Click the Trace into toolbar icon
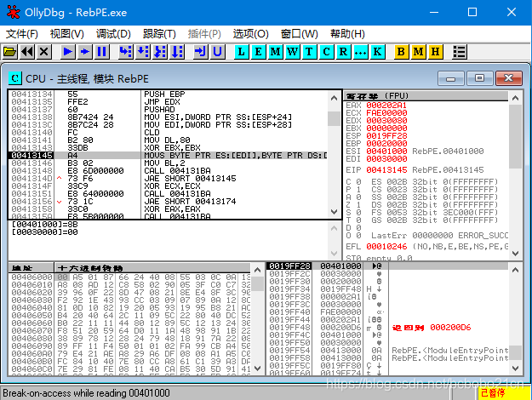This screenshot has height=400, width=532. pos(160,52)
